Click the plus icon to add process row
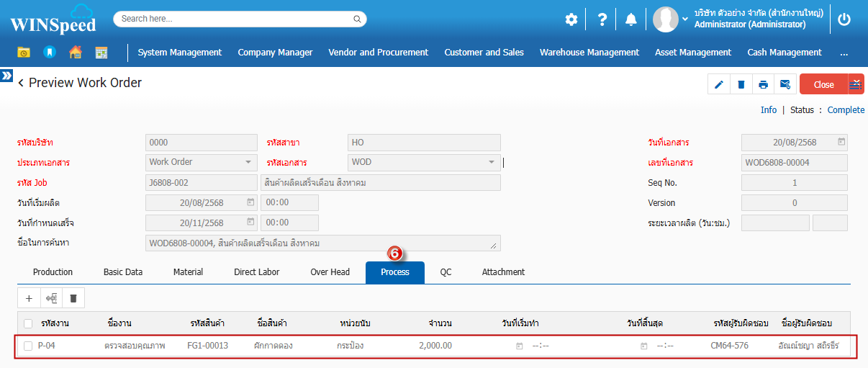This screenshot has height=368, width=868. point(29,297)
